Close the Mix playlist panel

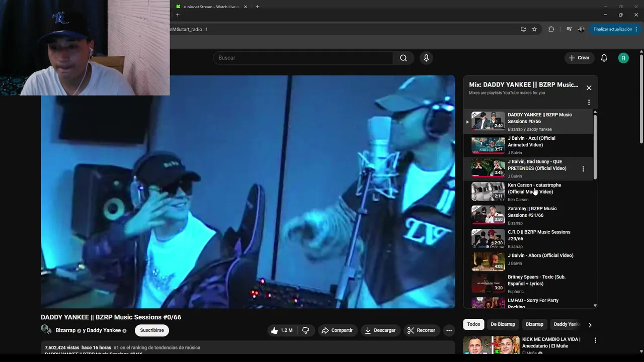point(589,88)
